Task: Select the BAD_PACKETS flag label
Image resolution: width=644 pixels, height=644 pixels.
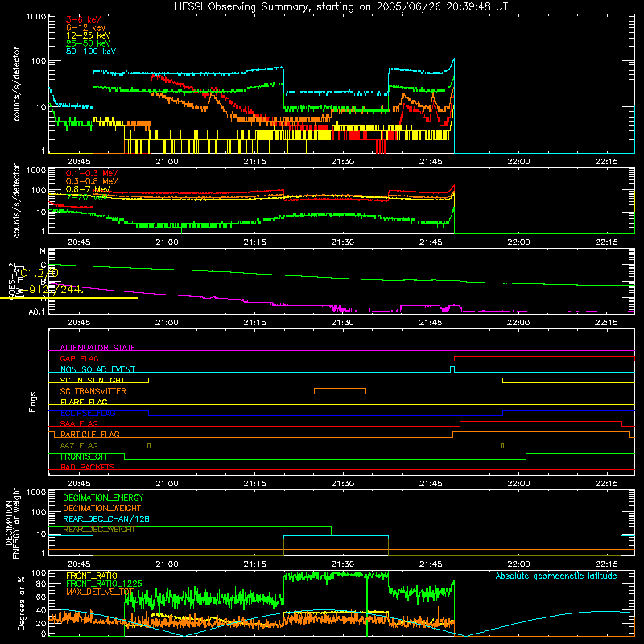Action: 88,467
